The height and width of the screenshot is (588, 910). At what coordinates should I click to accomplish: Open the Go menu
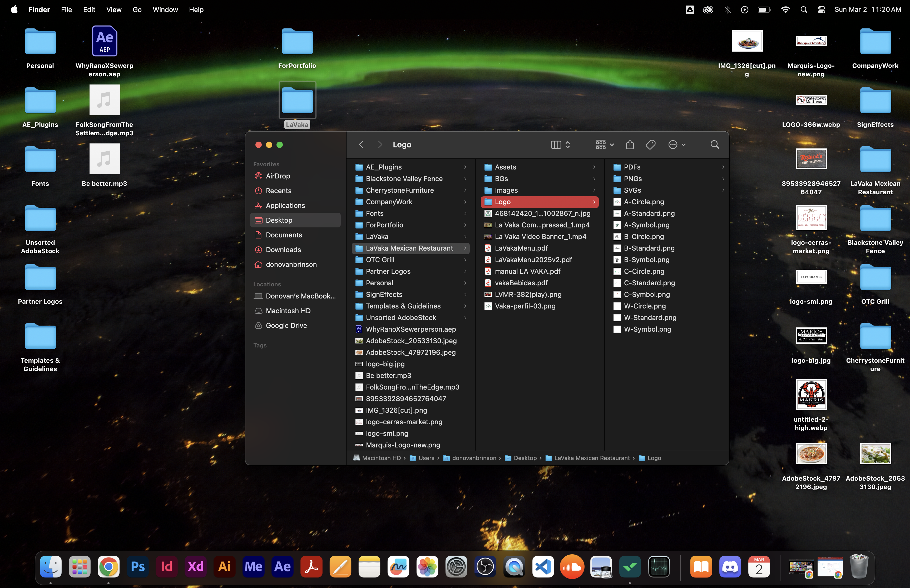tap(137, 9)
